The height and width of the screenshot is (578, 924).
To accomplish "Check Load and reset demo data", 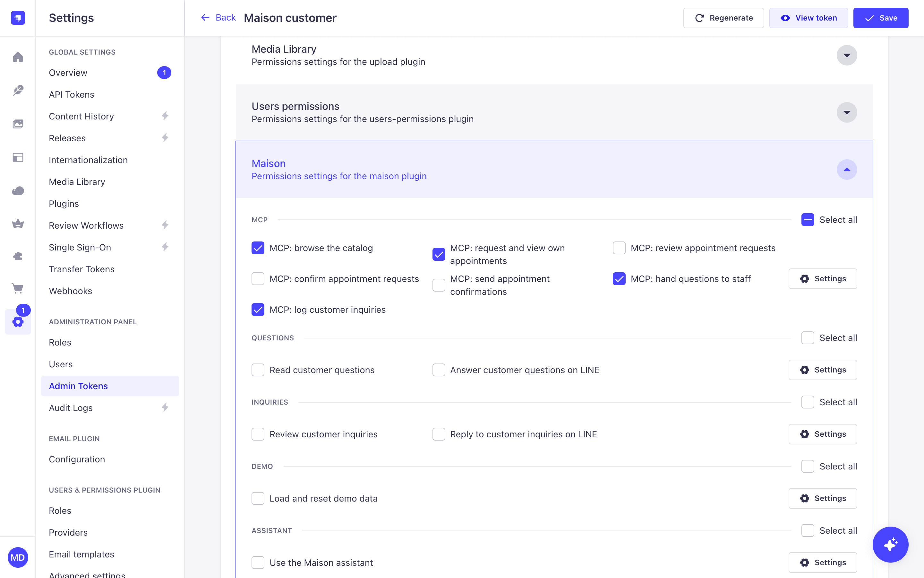I will click(x=258, y=498).
